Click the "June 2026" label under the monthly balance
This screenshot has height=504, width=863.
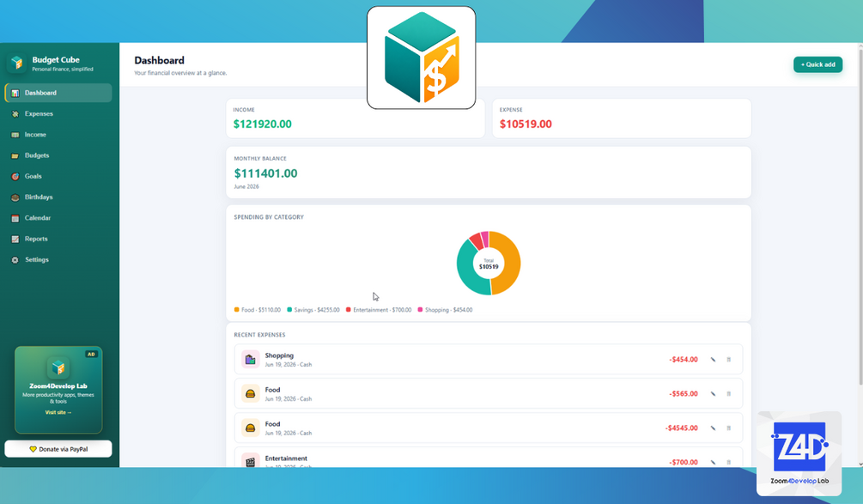[x=246, y=186]
